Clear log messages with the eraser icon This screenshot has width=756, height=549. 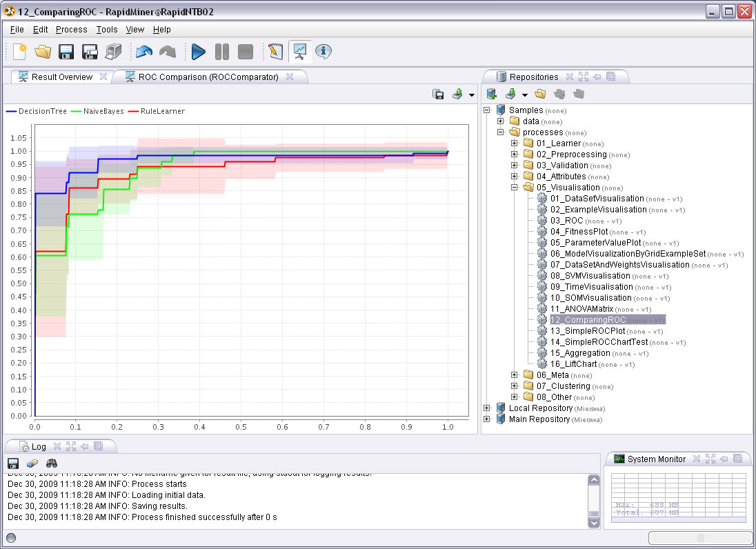click(x=32, y=463)
